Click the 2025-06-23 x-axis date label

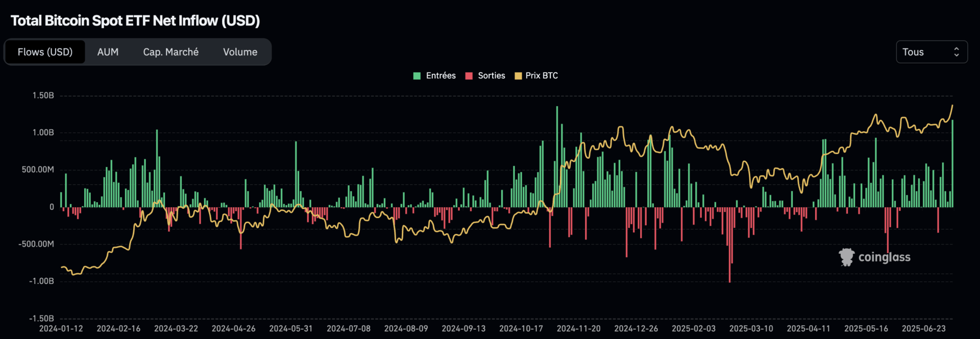[x=923, y=328]
